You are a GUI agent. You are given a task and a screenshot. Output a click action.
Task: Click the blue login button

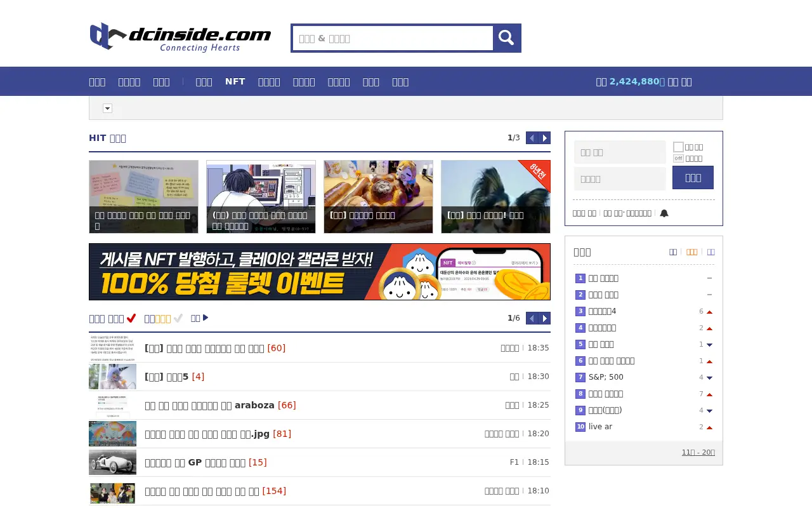coord(693,177)
